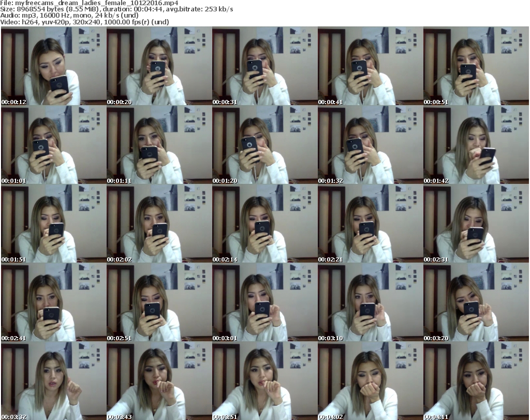
Task: Pick the thumbnail at 00:02:51
Action: click(x=159, y=302)
